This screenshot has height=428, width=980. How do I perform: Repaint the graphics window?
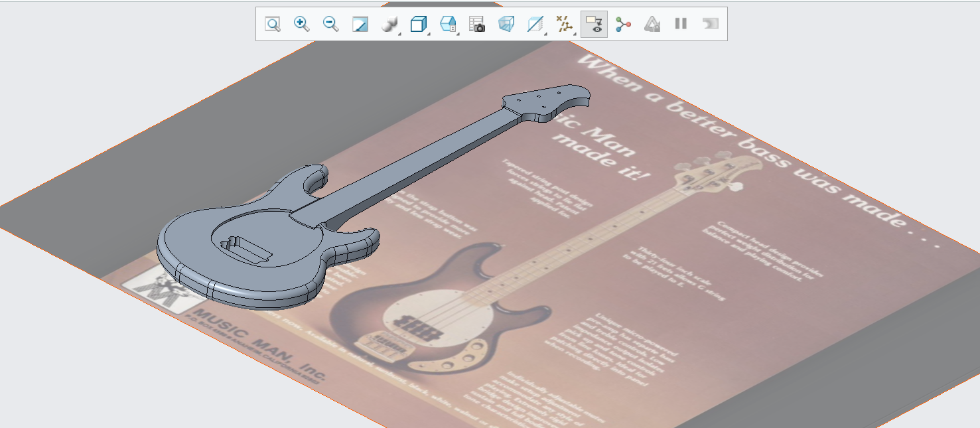tap(360, 25)
